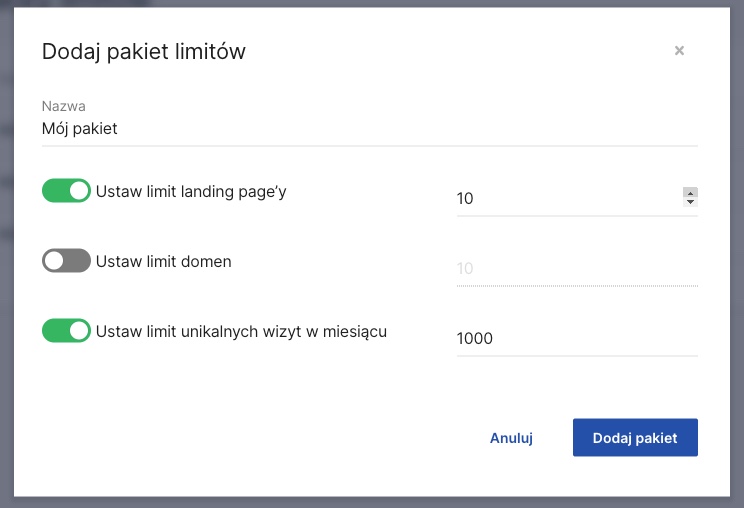The height and width of the screenshot is (508, 744).
Task: Click the "Ustaw limit domen" label text
Action: (x=164, y=261)
